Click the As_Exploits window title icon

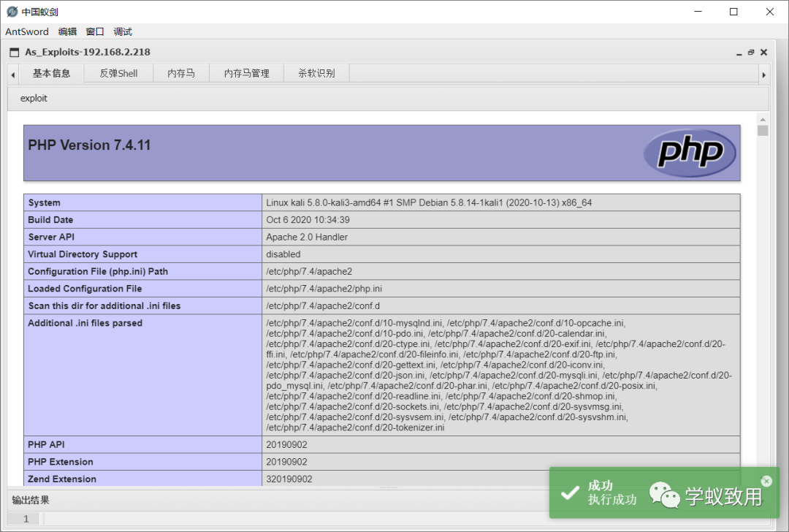click(x=14, y=53)
